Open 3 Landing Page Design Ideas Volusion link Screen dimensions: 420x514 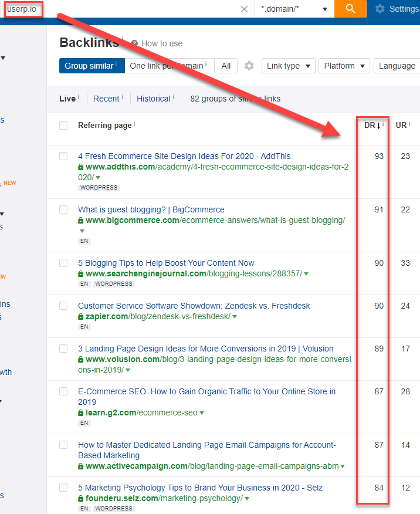205,349
